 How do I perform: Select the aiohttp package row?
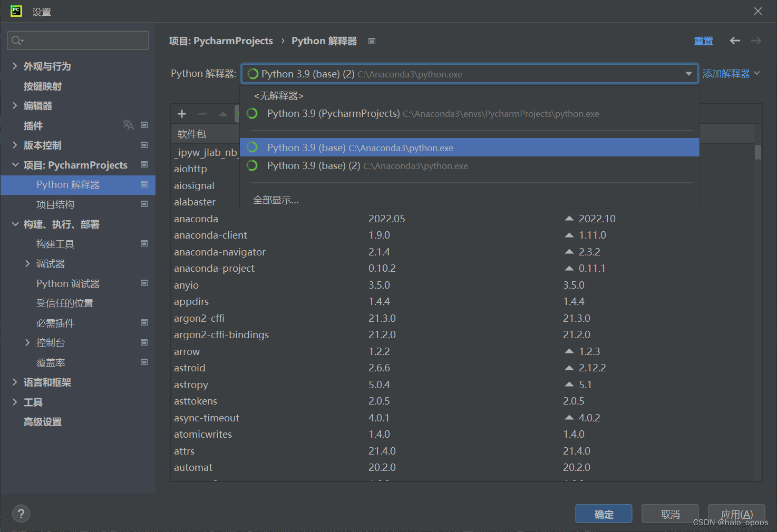pyautogui.click(x=206, y=169)
